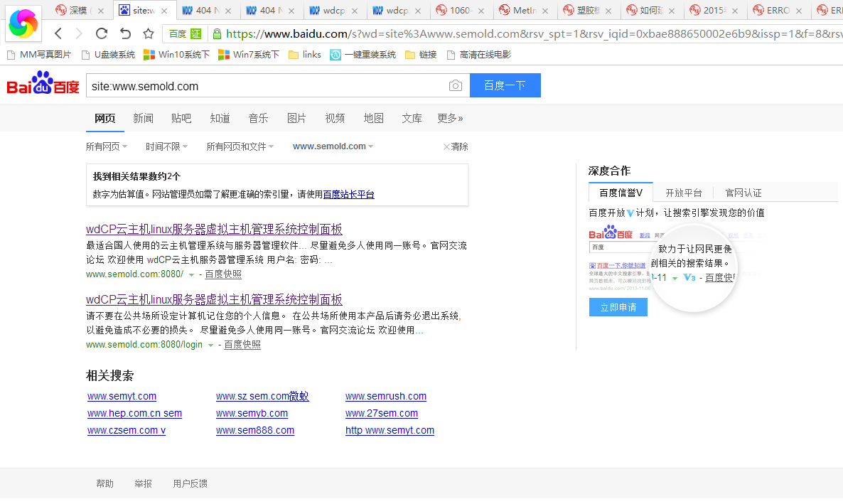The image size is (843, 504).
Task: Reload the page with refresh icon
Action: [101, 34]
